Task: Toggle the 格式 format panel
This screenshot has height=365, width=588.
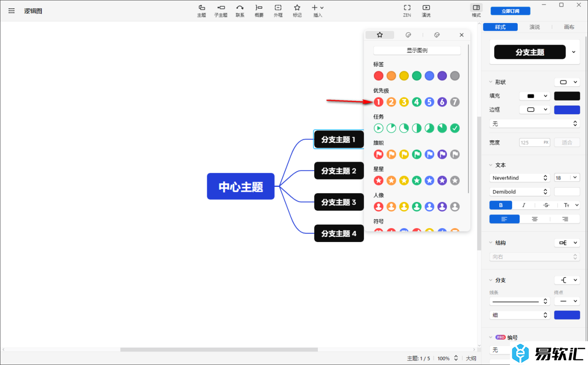Action: 476,11
